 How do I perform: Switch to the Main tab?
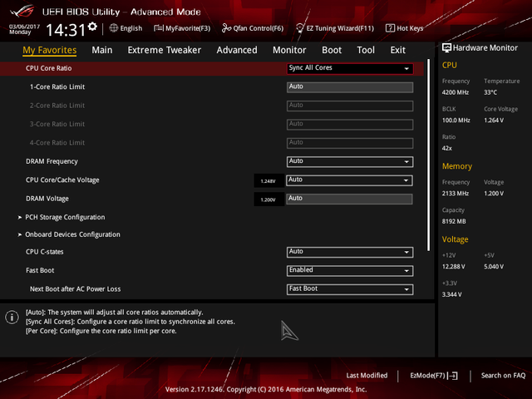(101, 50)
